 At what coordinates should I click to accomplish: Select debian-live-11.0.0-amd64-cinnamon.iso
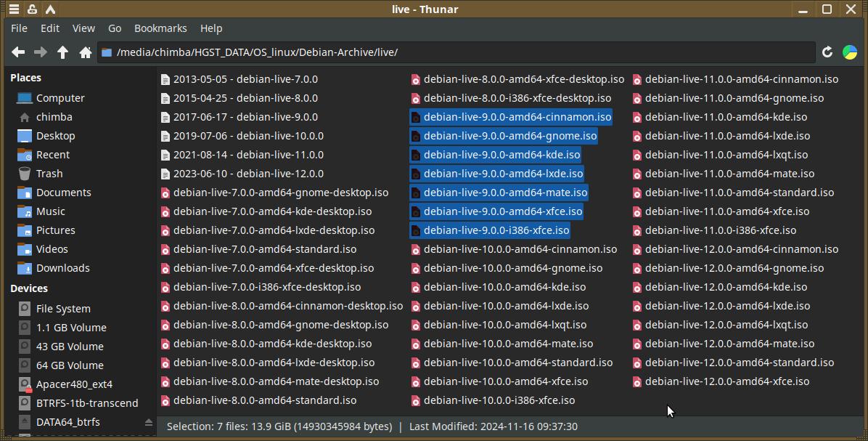pyautogui.click(x=735, y=79)
